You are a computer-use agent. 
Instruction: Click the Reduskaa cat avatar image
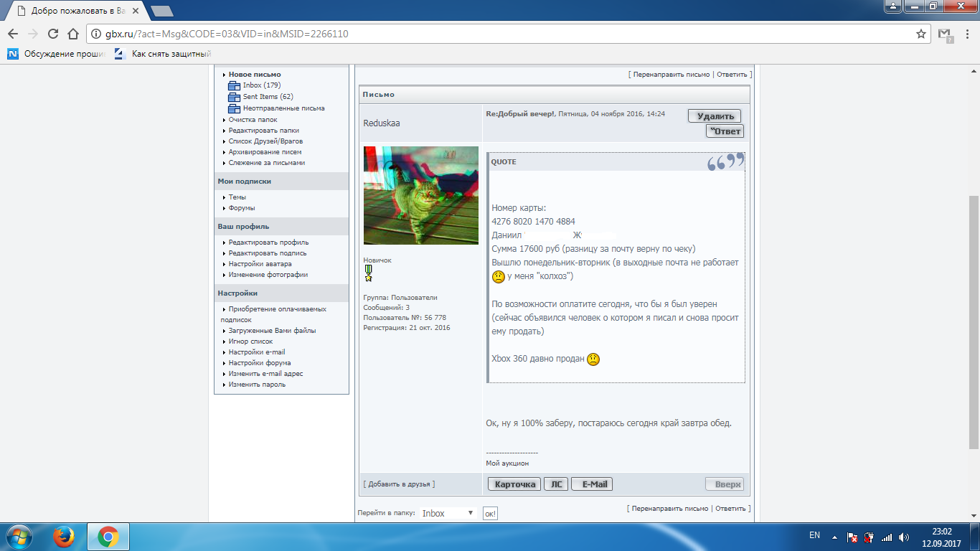tap(421, 195)
